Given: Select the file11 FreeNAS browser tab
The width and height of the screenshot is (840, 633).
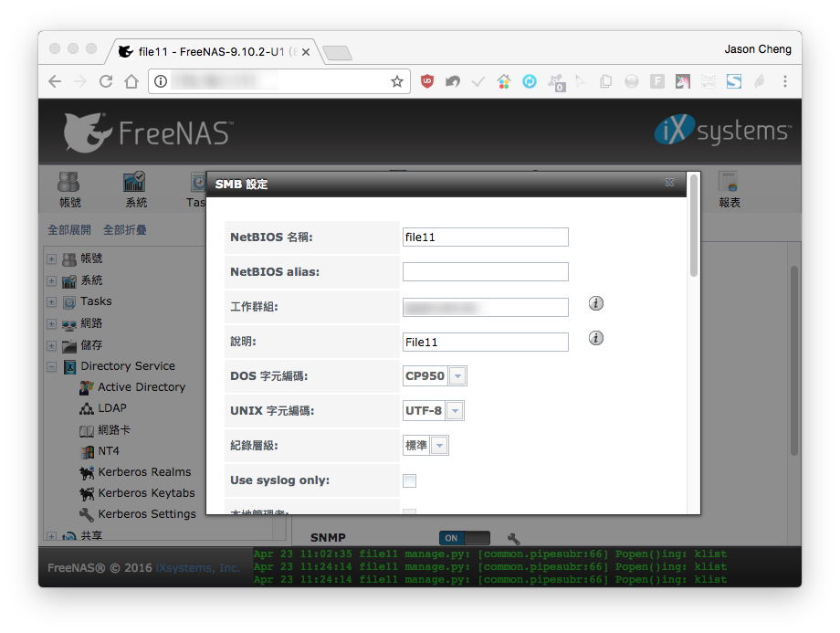Looking at the screenshot, I should pos(215,52).
